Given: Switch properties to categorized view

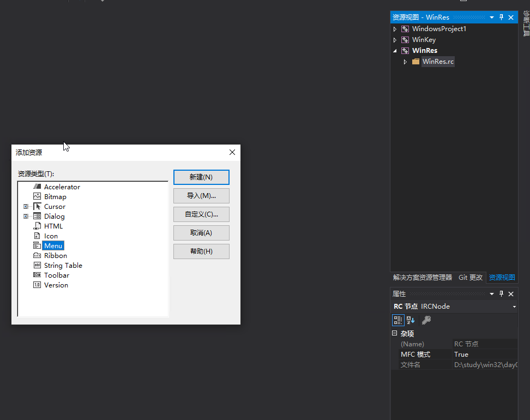Looking at the screenshot, I should click(x=398, y=320).
